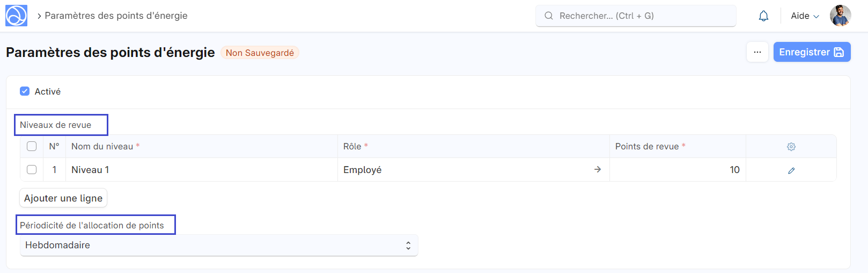868x273 pixels.
Task: Expand the Aide help menu
Action: pyautogui.click(x=805, y=16)
